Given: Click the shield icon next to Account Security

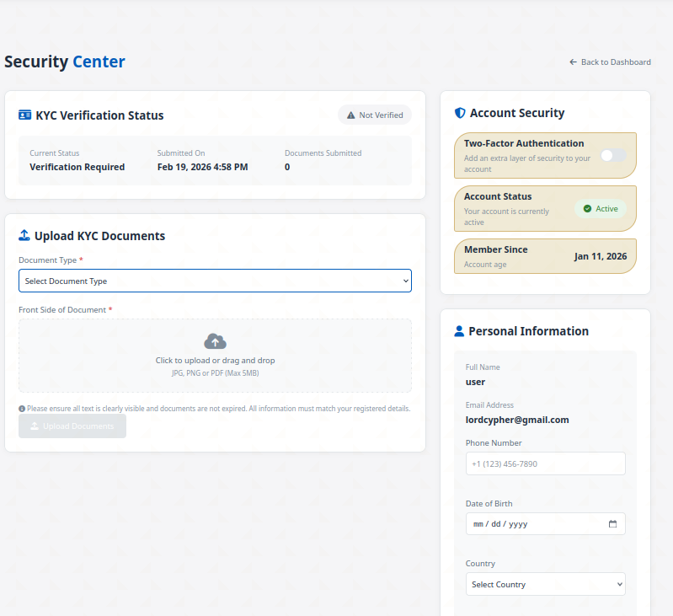Looking at the screenshot, I should point(460,113).
